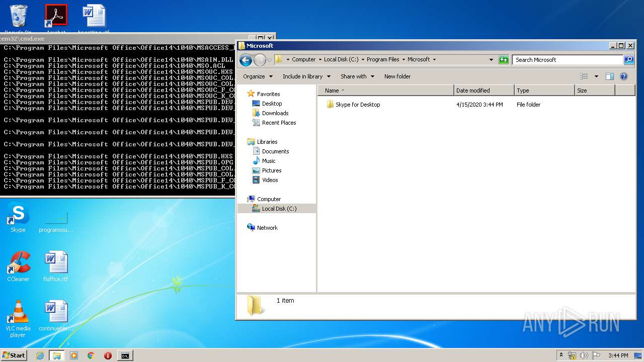Select Libraries in the navigation pane
Image resolution: width=644 pixels, height=362 pixels.
(x=267, y=142)
